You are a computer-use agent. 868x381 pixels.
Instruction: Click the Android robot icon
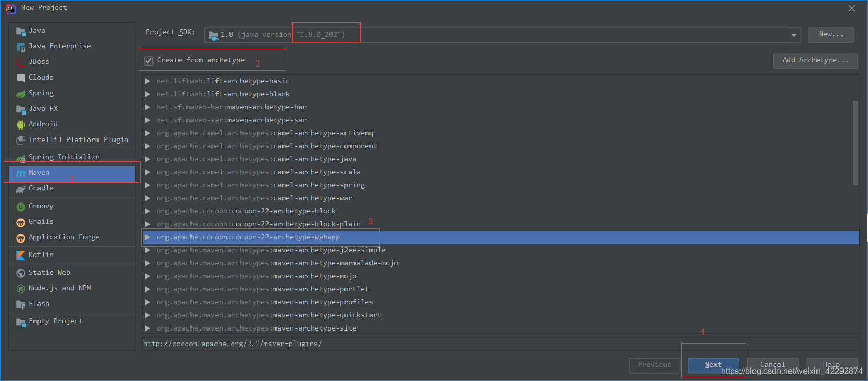tap(21, 124)
